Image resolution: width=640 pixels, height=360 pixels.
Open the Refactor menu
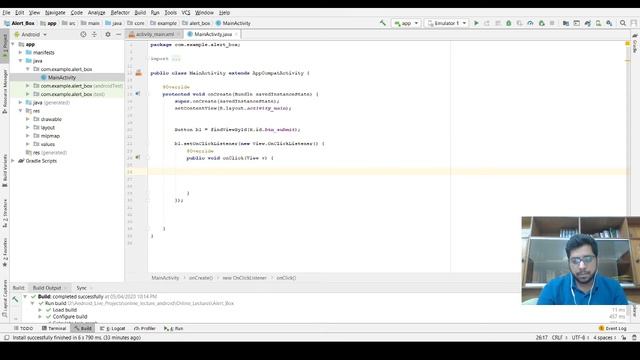tap(120, 13)
